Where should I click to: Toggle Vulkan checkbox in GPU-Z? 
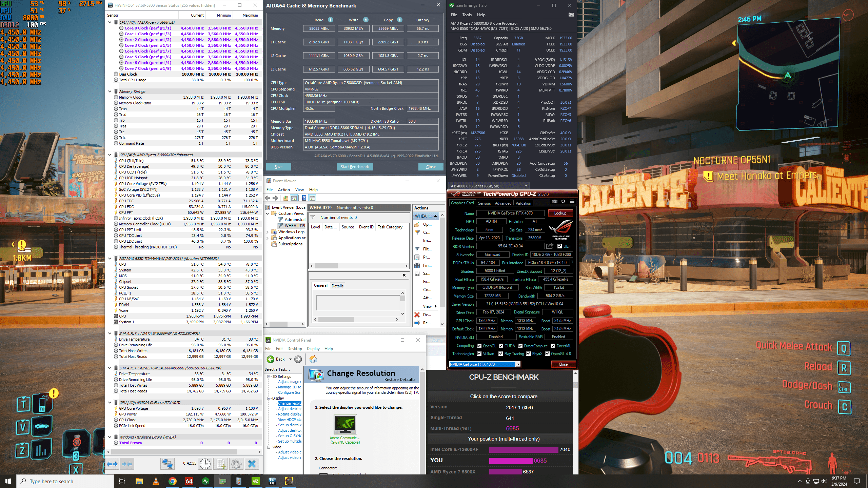(x=479, y=354)
